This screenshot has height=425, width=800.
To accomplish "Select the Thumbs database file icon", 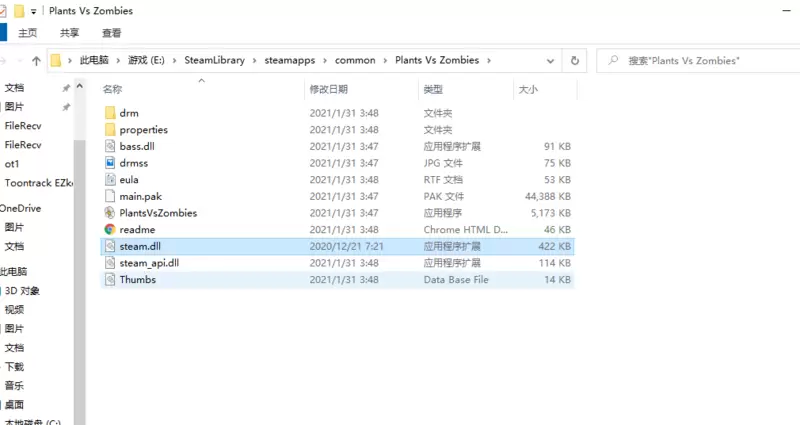I will [x=110, y=280].
